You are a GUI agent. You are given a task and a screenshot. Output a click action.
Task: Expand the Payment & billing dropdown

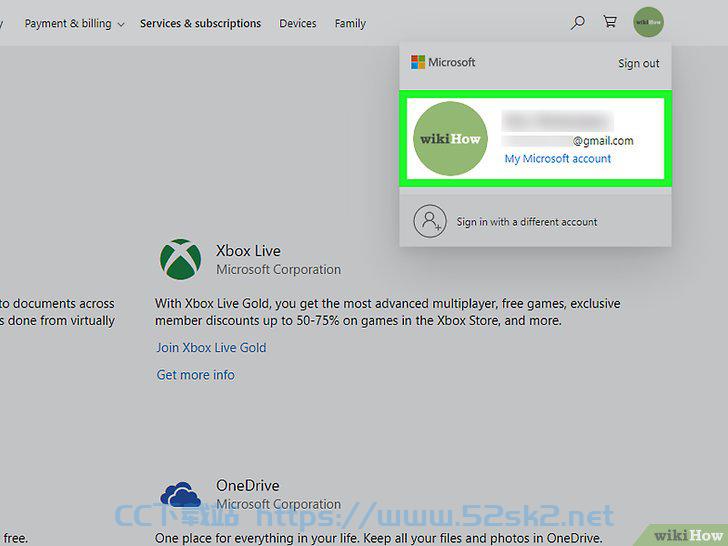point(74,24)
